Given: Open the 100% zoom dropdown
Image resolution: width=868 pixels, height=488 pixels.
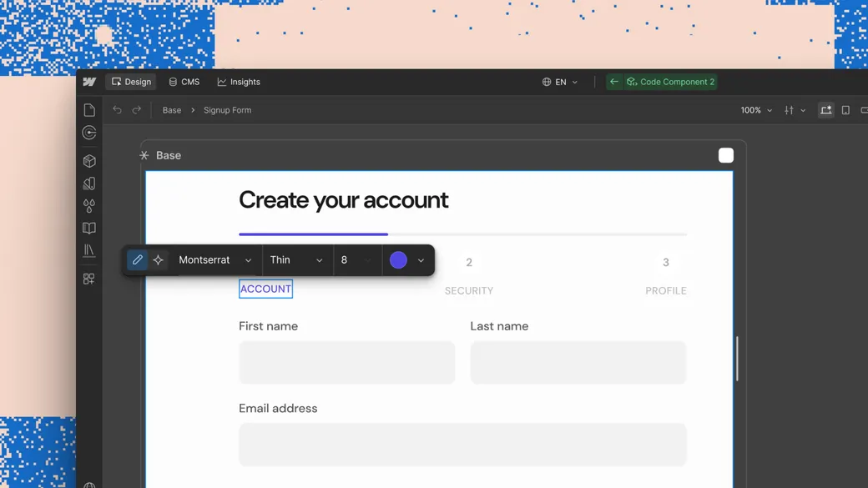Looking at the screenshot, I should [756, 110].
